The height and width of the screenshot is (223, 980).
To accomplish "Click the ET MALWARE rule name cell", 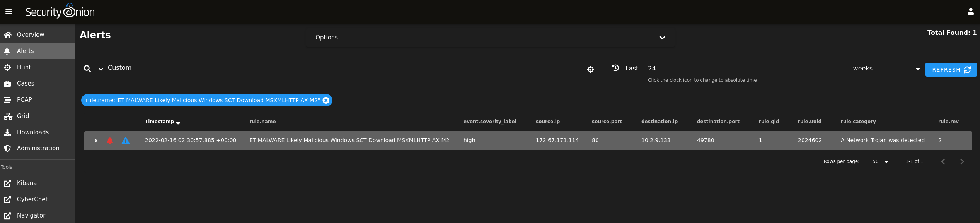I will point(349,141).
